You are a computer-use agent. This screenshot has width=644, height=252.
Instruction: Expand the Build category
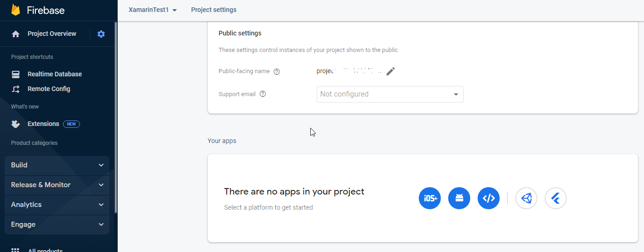[x=57, y=165]
